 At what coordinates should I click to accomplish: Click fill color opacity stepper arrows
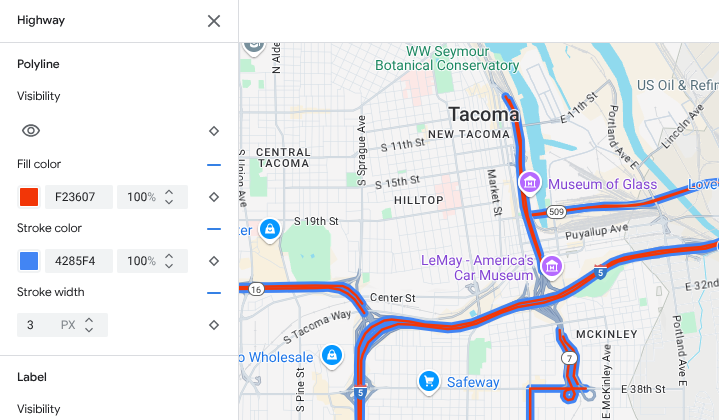pos(169,197)
